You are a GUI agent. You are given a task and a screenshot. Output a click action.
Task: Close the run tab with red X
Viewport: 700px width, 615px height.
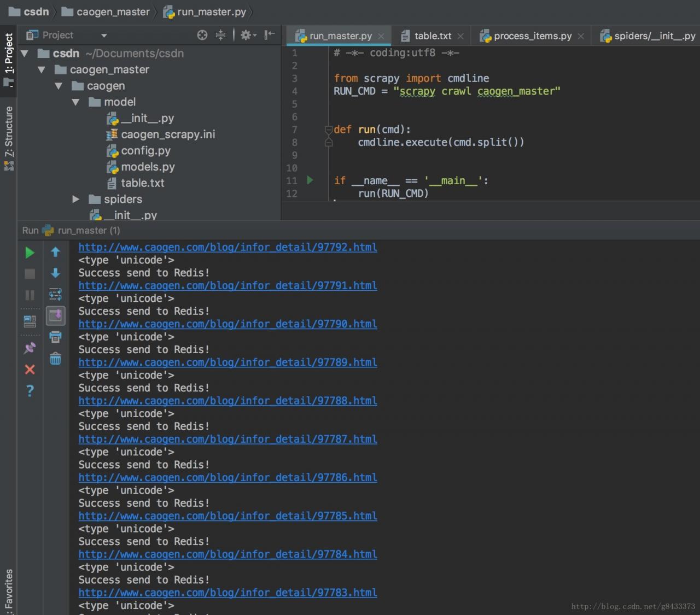[x=30, y=370]
